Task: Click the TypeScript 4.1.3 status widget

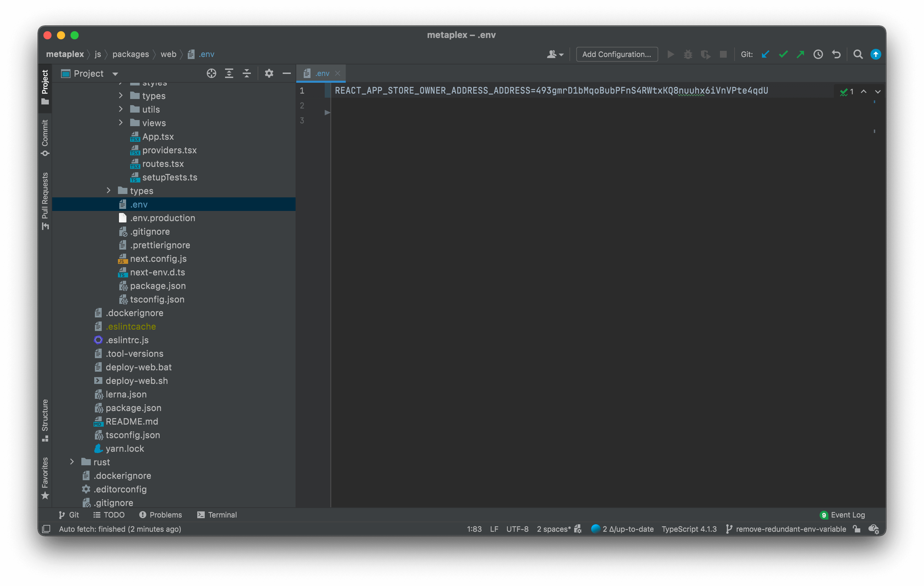Action: [689, 529]
